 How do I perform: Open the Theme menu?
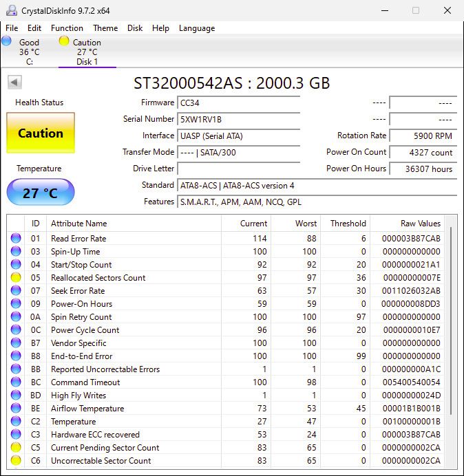pyautogui.click(x=105, y=28)
